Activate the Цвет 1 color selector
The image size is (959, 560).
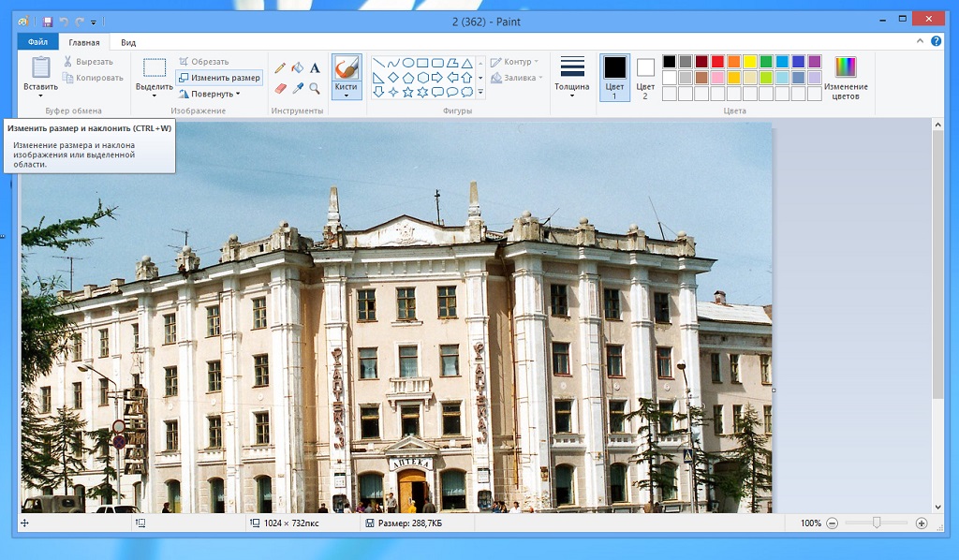pos(614,77)
